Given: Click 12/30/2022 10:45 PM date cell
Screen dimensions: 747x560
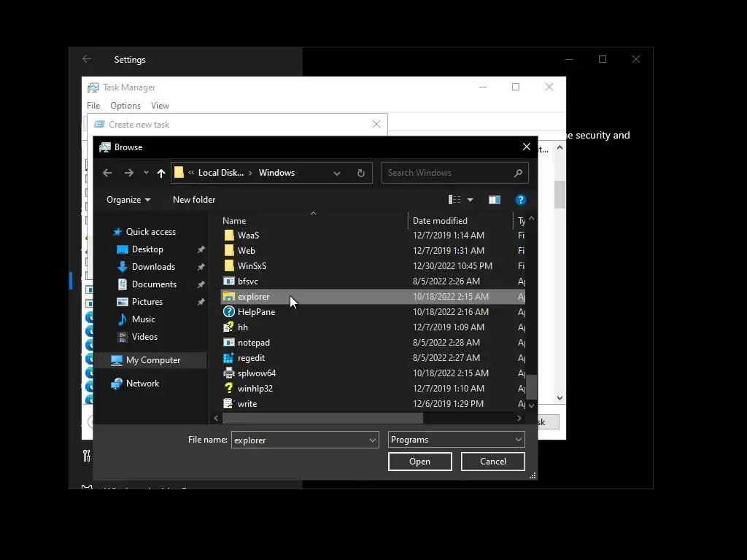Looking at the screenshot, I should (452, 265).
